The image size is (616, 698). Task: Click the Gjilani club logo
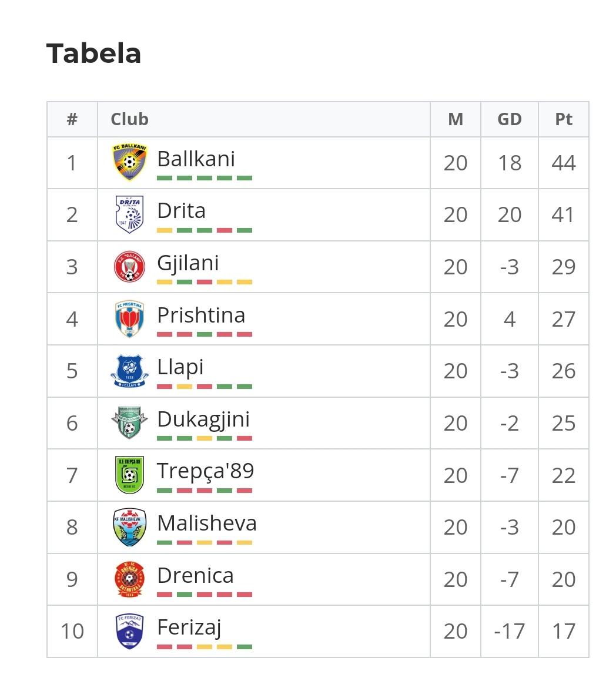129,267
